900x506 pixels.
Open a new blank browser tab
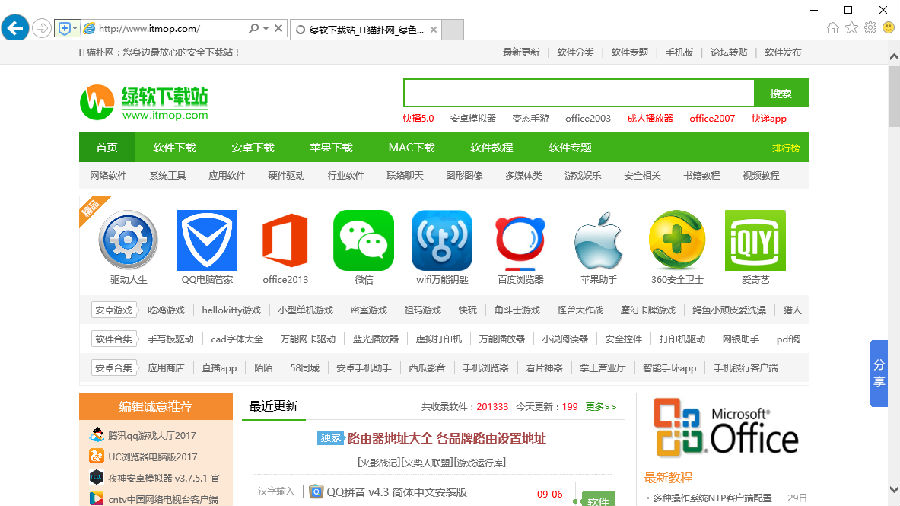click(x=452, y=30)
